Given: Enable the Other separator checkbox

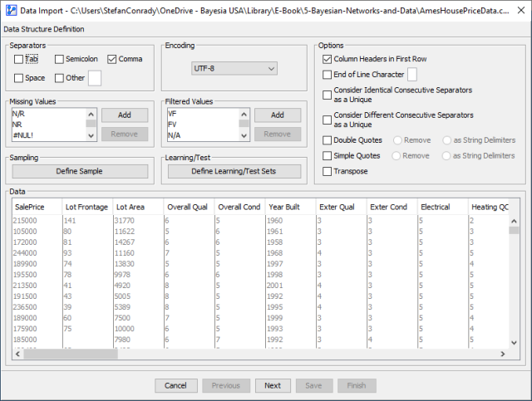Looking at the screenshot, I should coord(59,78).
